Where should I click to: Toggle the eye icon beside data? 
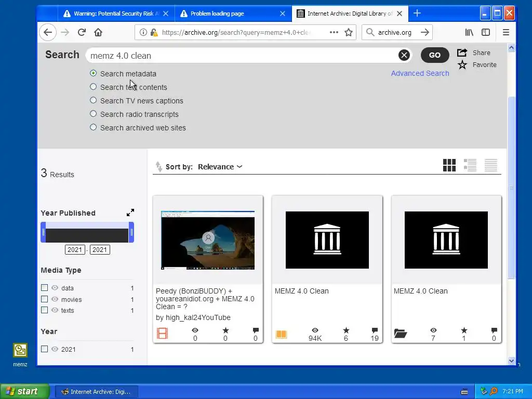pos(55,288)
